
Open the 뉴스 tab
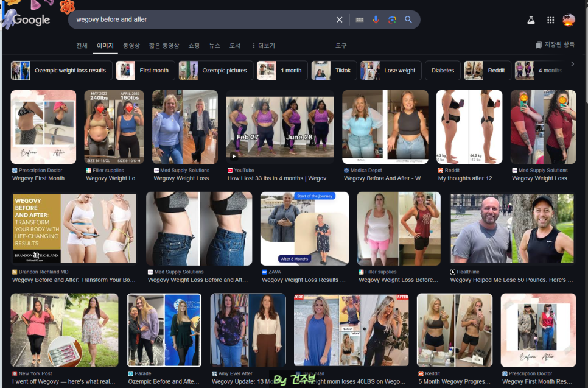214,46
